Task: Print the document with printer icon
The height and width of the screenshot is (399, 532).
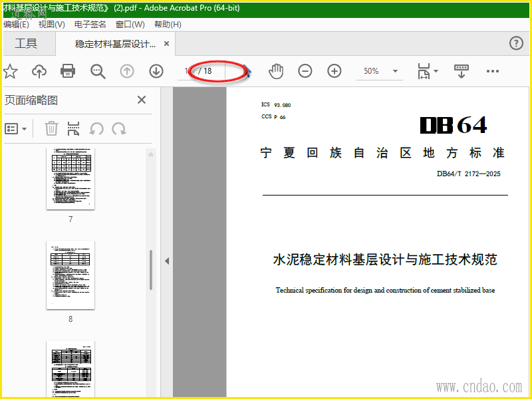Action: coord(68,72)
